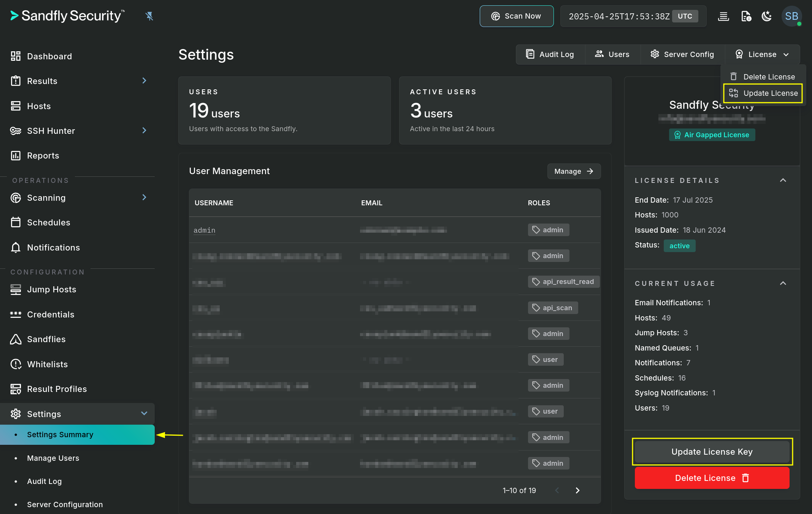This screenshot has height=514, width=812.
Task: Toggle the UTC timezone badge
Action: click(685, 16)
